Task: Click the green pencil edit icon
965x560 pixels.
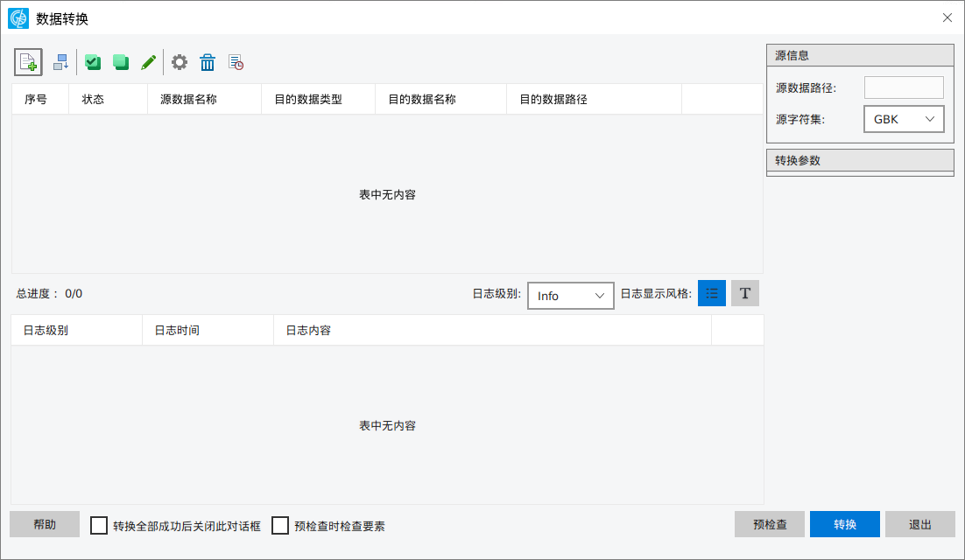Action: (x=149, y=62)
